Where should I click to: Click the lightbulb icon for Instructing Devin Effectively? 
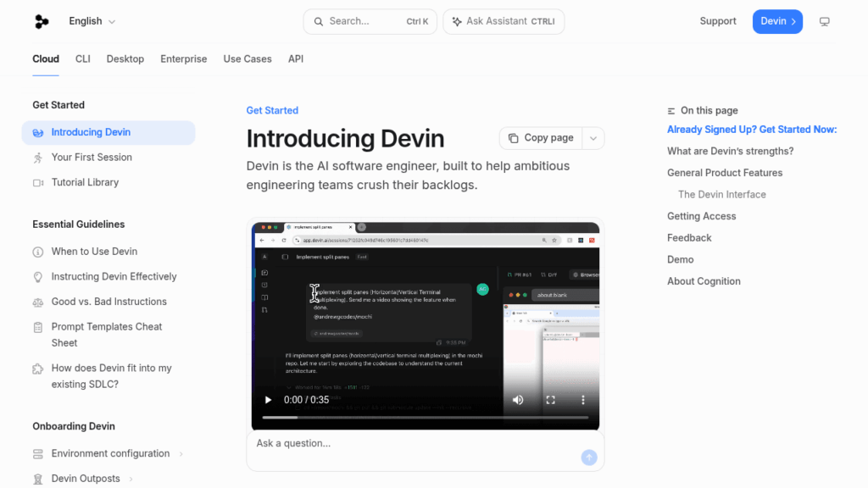[x=37, y=277]
